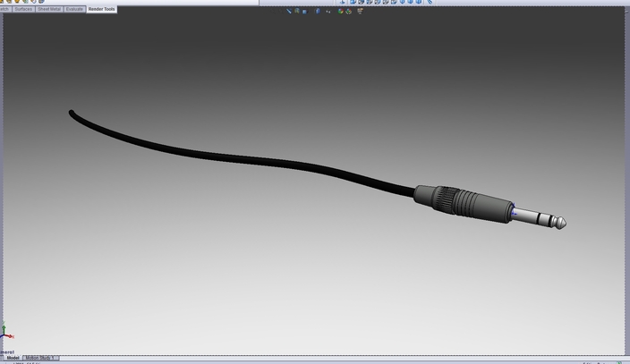The image size is (630, 364).
Task: Click the blue diagonal-line icon in the heads-up toolbar
Action: (288, 12)
